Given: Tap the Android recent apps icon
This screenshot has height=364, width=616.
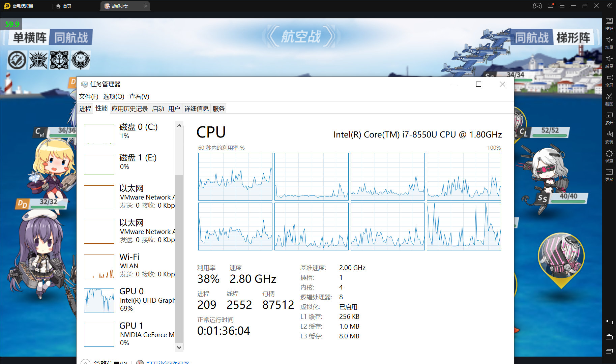Looking at the screenshot, I should (x=609, y=352).
